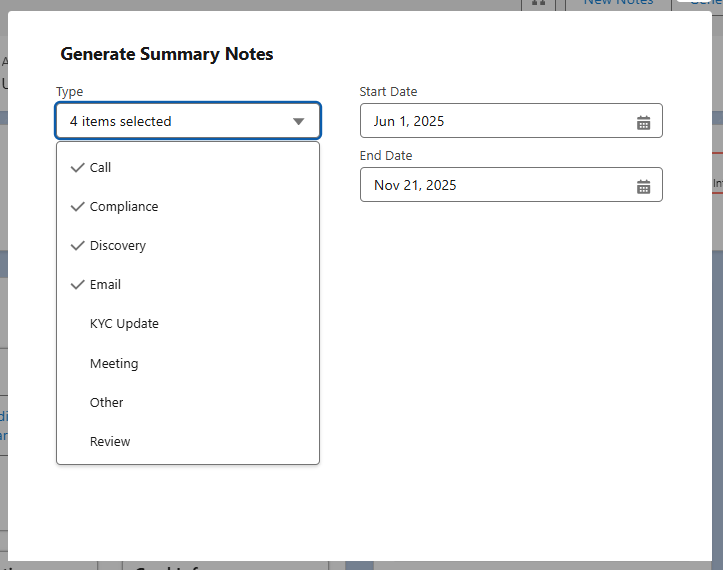Click the checkmark icon beside Discovery
This screenshot has width=723, height=570.
click(77, 246)
